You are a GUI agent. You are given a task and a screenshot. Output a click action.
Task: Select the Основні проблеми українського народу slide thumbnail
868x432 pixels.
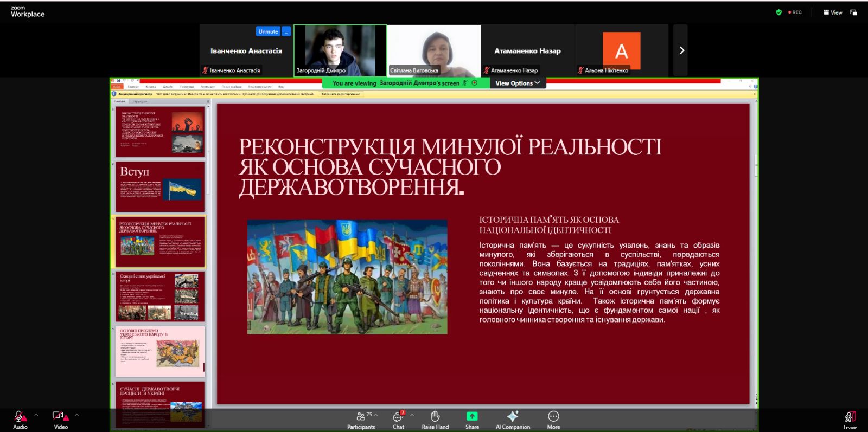tap(160, 352)
